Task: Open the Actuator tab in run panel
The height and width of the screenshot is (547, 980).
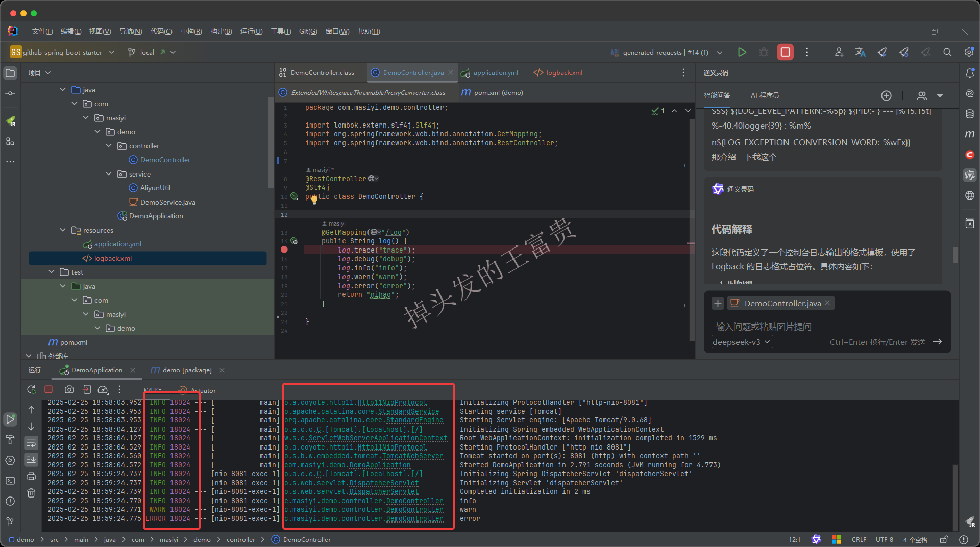Action: tap(197, 390)
